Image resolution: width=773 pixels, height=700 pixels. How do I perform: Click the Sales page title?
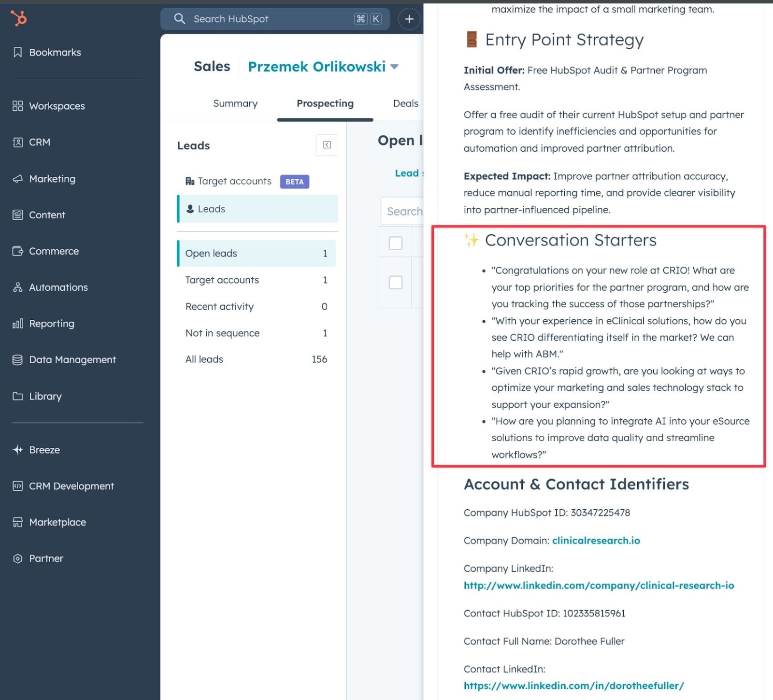tap(212, 66)
